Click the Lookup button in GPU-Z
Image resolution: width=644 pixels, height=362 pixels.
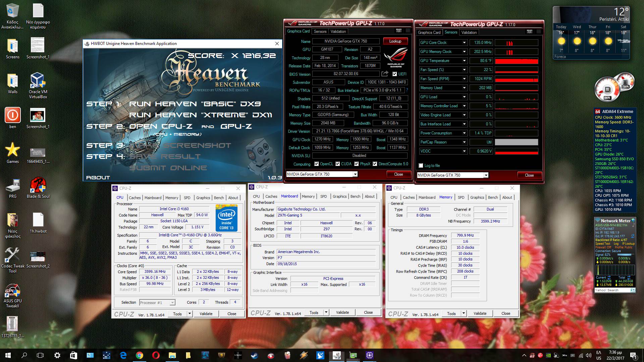(395, 41)
